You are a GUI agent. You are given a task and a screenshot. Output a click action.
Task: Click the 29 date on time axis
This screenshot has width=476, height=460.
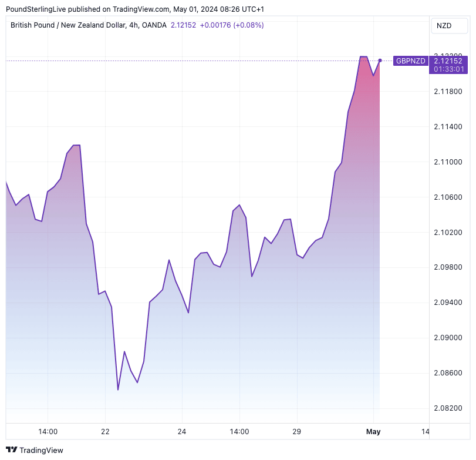pos(296,432)
